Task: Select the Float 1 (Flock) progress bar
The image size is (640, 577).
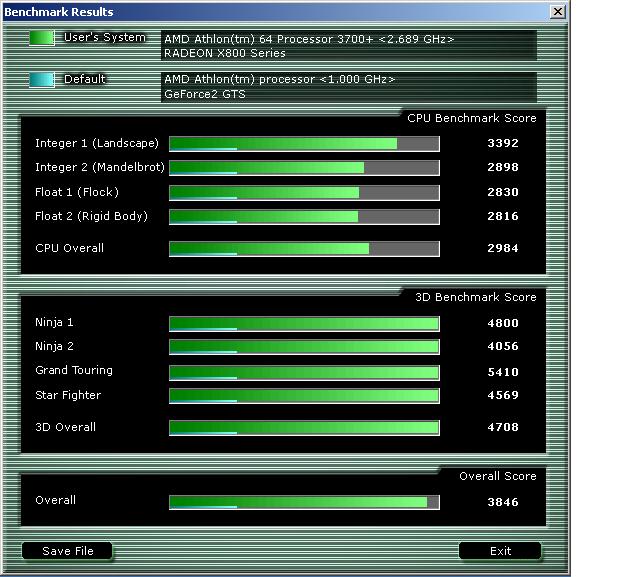Action: pyautogui.click(x=304, y=192)
